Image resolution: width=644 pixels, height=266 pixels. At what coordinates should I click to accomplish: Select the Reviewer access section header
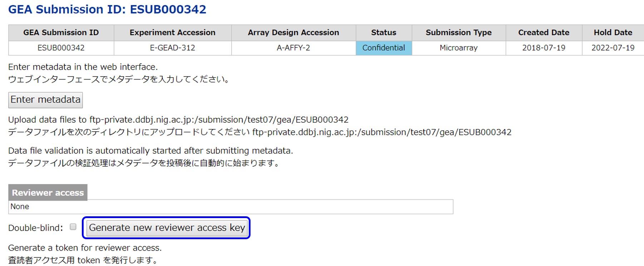point(48,193)
